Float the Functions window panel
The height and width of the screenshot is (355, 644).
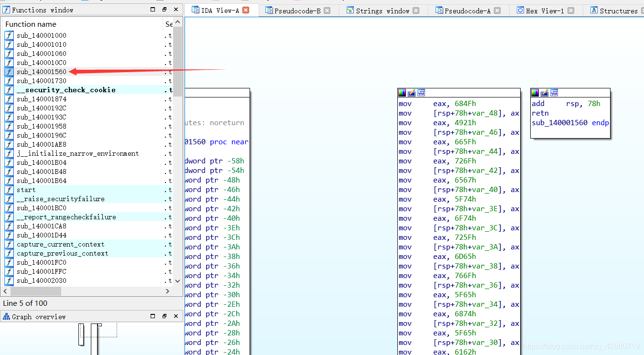coord(164,10)
